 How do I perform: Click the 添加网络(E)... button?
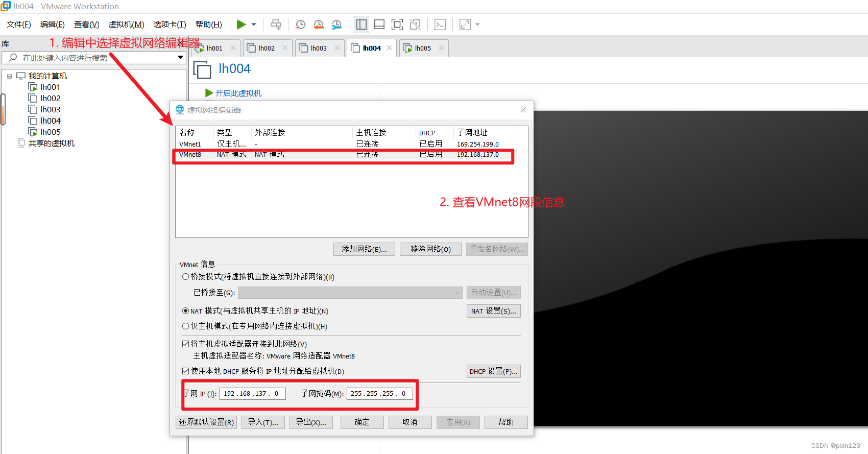pyautogui.click(x=364, y=249)
